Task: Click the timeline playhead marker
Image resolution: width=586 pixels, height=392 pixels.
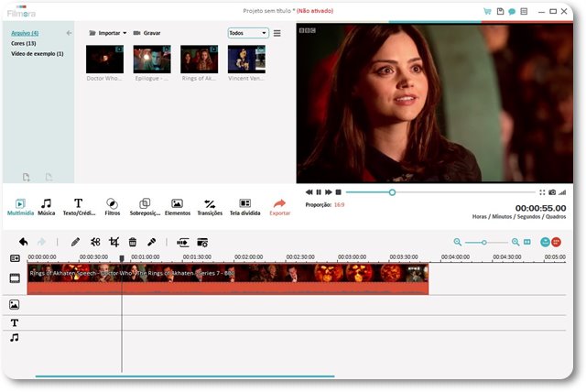Action: (122, 258)
